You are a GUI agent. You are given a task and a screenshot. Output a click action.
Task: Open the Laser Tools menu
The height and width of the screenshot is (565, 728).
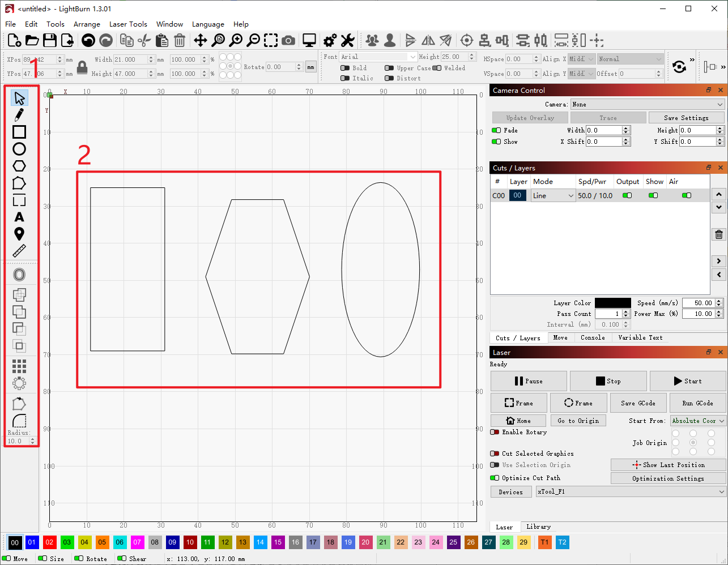pos(128,24)
